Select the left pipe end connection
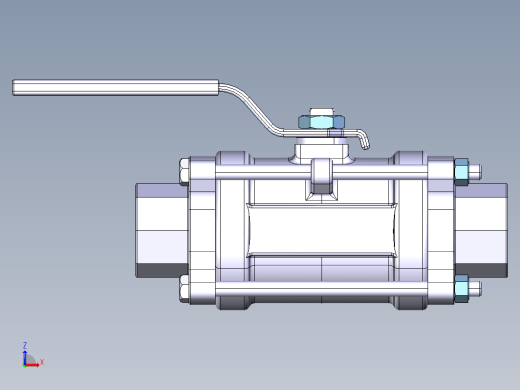The image size is (520, 390). (162, 230)
